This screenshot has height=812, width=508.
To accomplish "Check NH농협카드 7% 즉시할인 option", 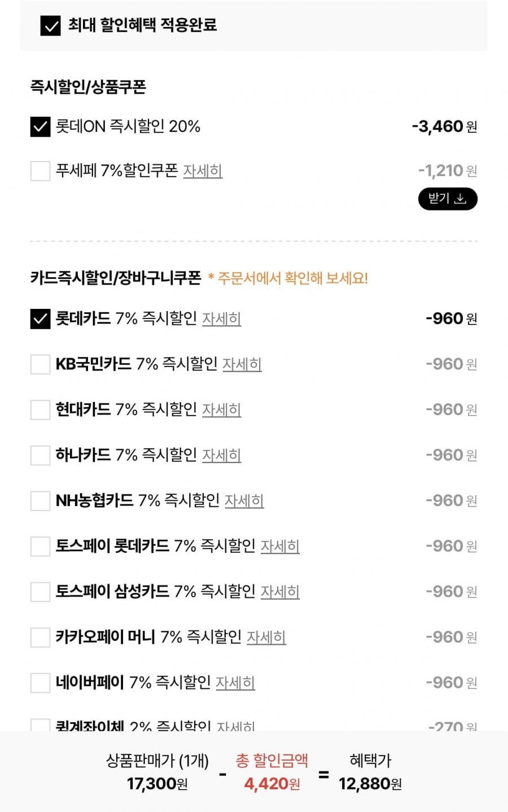I will (x=40, y=501).
